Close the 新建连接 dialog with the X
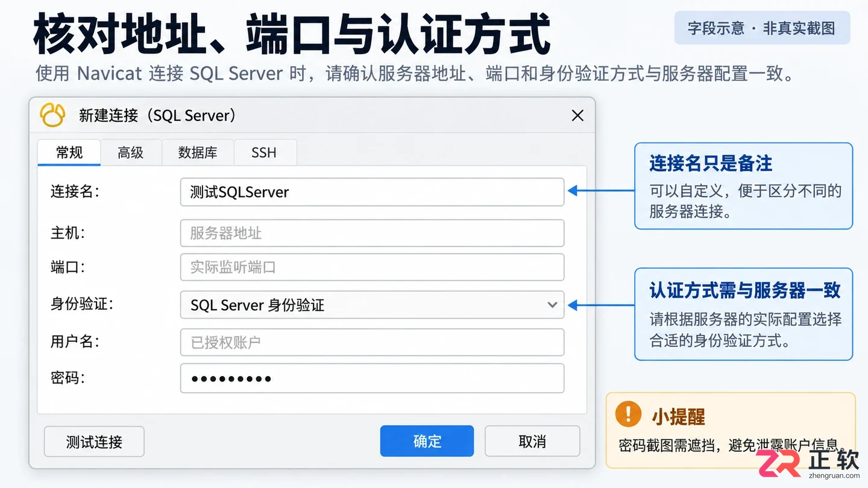The width and height of the screenshot is (868, 488). click(577, 115)
